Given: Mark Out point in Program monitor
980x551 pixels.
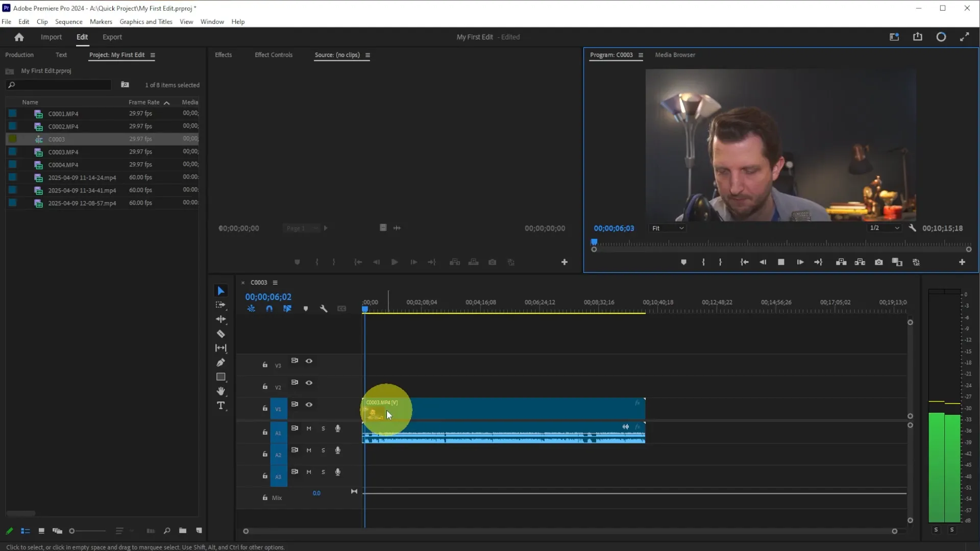Looking at the screenshot, I should pos(720,262).
